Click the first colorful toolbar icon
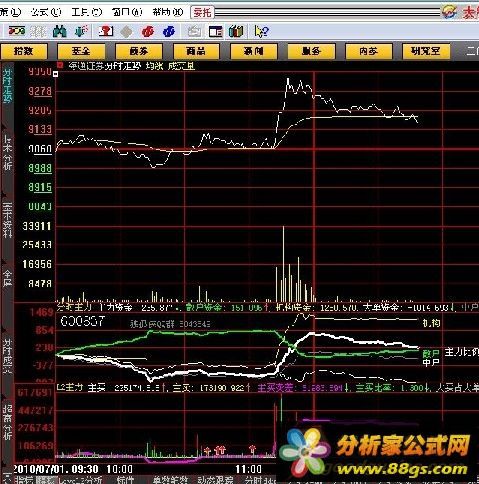This screenshot has height=484, width=479. click(17, 31)
